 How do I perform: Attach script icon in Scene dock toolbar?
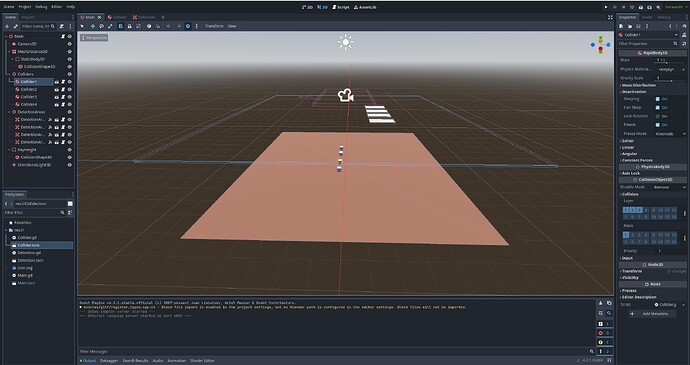point(62,26)
